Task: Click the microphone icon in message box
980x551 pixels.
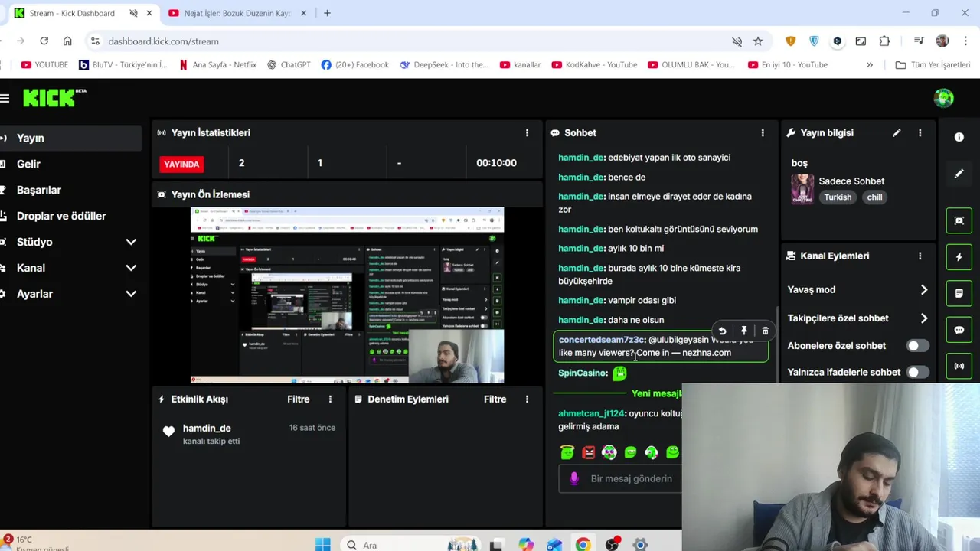Action: [x=574, y=478]
